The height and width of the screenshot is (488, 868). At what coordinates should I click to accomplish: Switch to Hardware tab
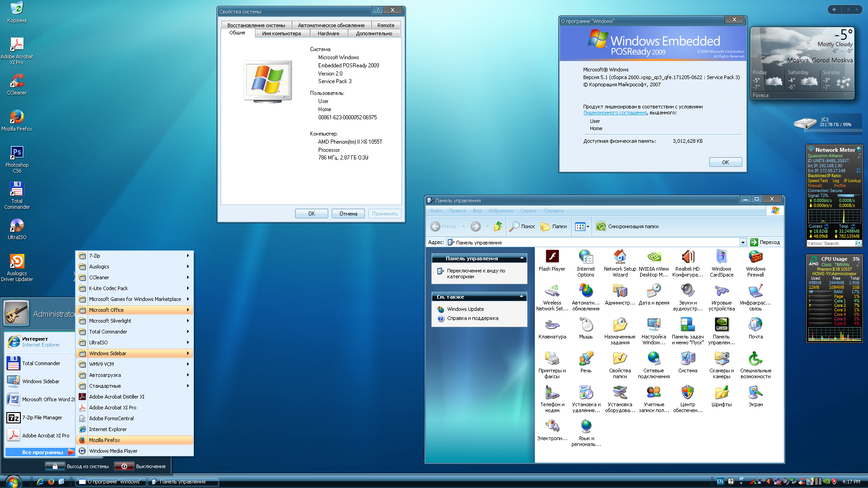(x=329, y=33)
